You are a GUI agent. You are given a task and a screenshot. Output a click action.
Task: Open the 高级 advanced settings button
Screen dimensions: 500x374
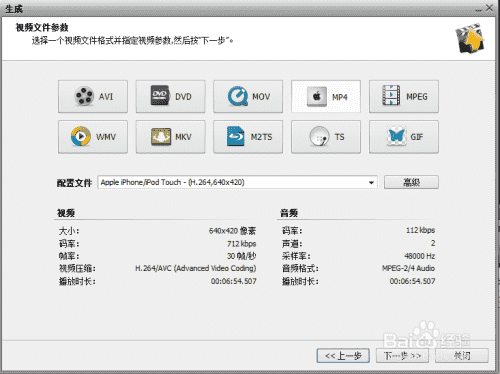coord(411,182)
